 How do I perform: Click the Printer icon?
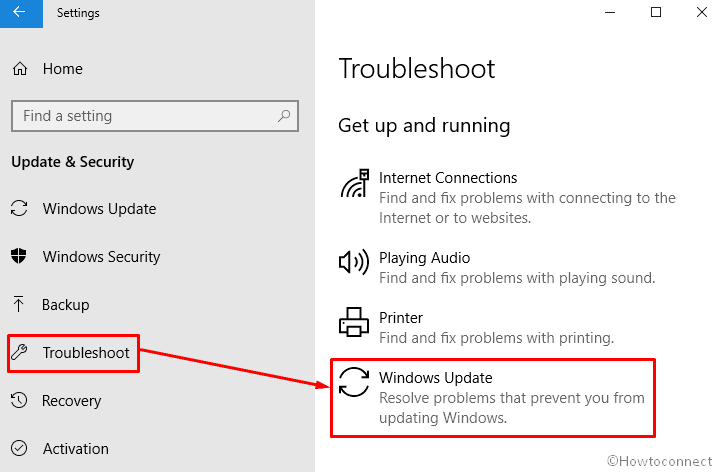click(354, 322)
